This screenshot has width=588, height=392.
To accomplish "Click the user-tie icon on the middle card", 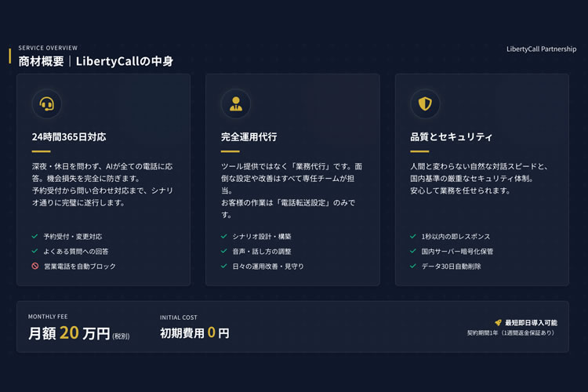I will (x=236, y=103).
